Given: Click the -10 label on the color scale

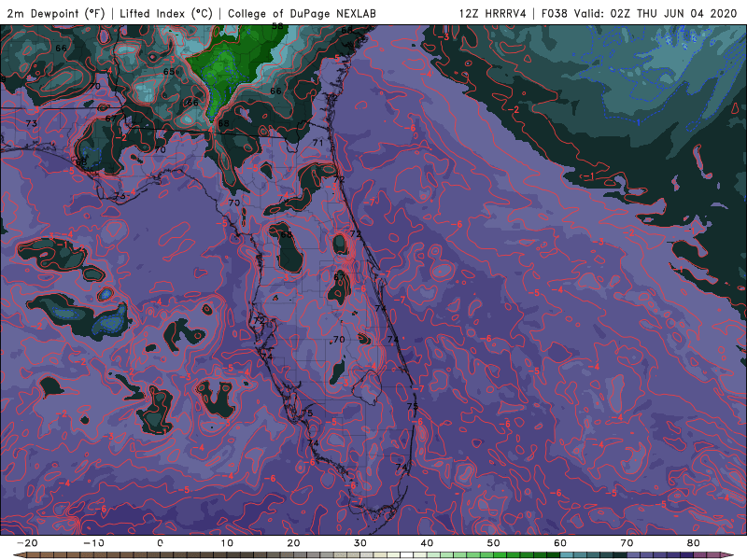Looking at the screenshot, I should 93,543.
